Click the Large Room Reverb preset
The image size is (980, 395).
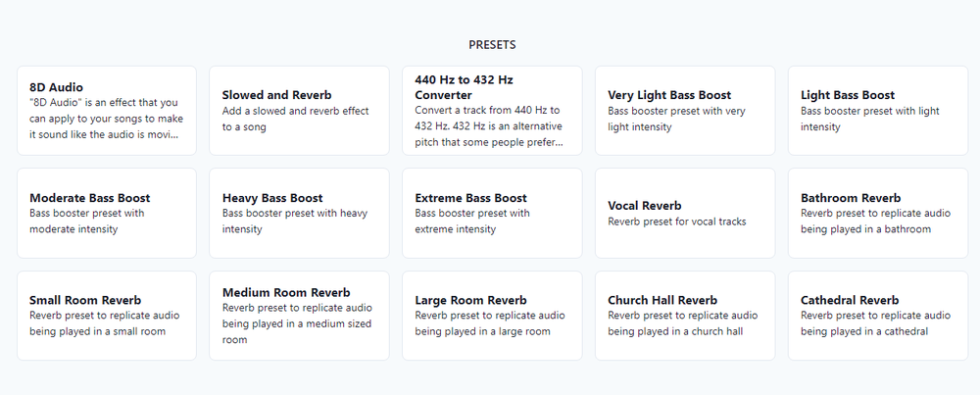click(x=492, y=316)
